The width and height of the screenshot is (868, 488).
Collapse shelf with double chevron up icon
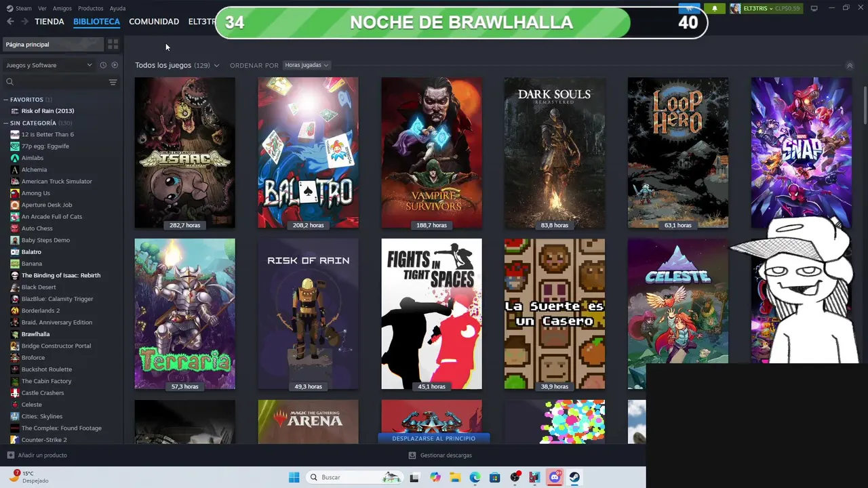[x=850, y=66]
